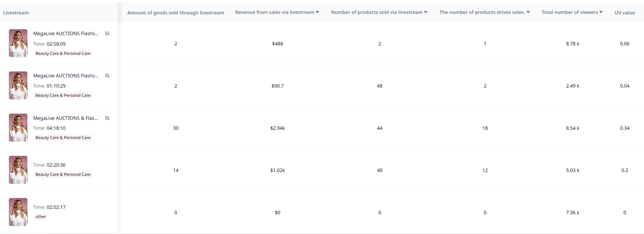
Task: Open thumbnail of 01:10:29 livestream
Action: coord(18,85)
